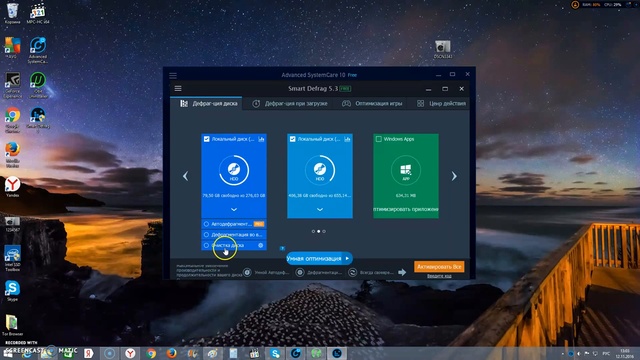Viewport: 640px width, 360px height.
Task: Click Yandex browser taskbar icon
Action: tap(130, 353)
